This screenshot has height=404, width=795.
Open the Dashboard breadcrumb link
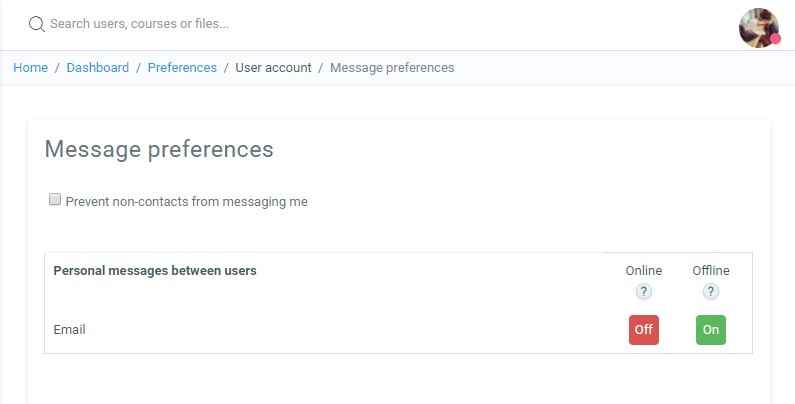pyautogui.click(x=98, y=68)
